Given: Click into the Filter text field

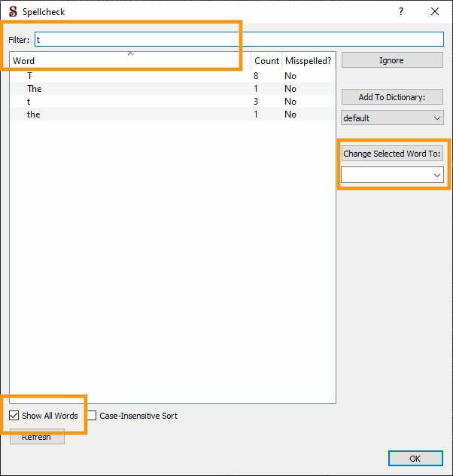Looking at the screenshot, I should [x=239, y=39].
